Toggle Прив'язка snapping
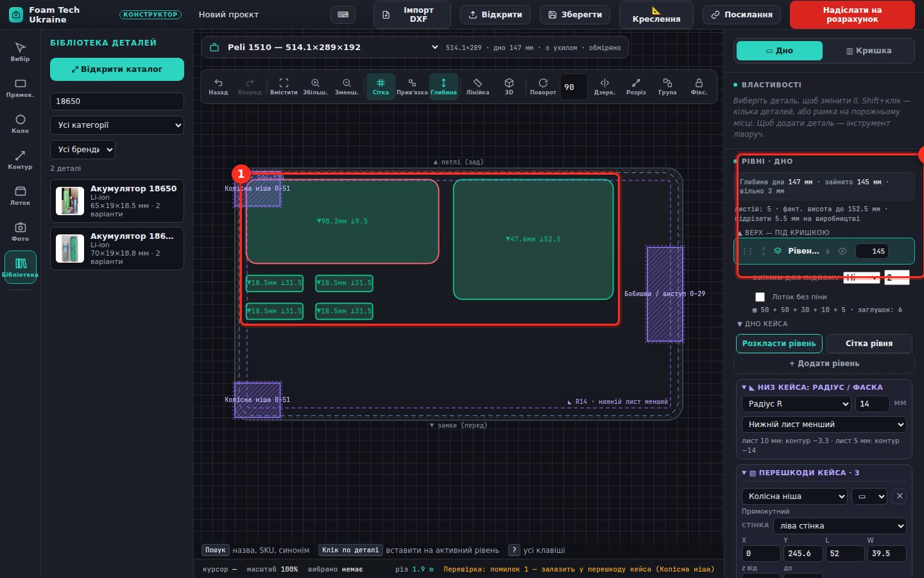The width and height of the screenshot is (924, 578). [412, 87]
